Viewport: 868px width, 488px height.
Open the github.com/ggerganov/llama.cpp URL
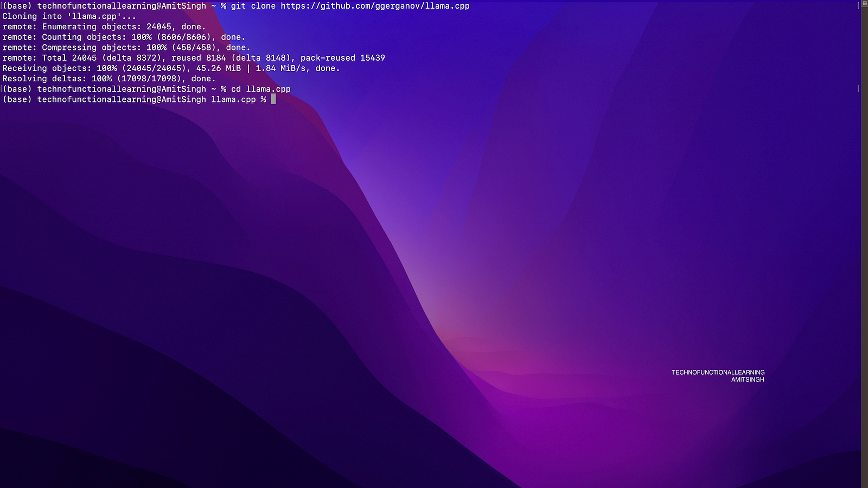[375, 6]
